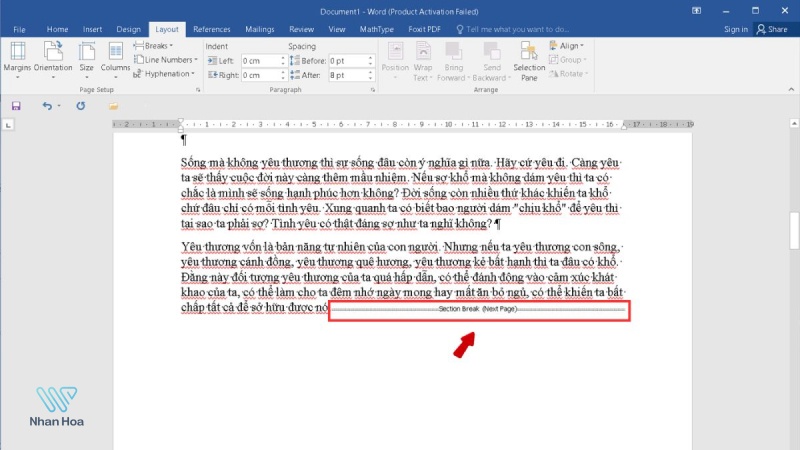Switch to the Review tab
800x450 pixels.
302,30
